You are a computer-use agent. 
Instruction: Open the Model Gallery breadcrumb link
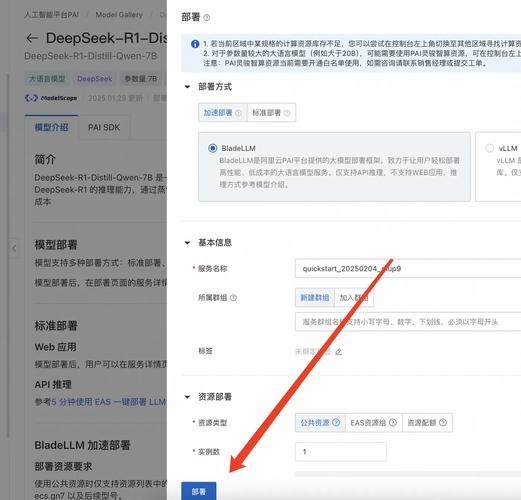click(119, 15)
